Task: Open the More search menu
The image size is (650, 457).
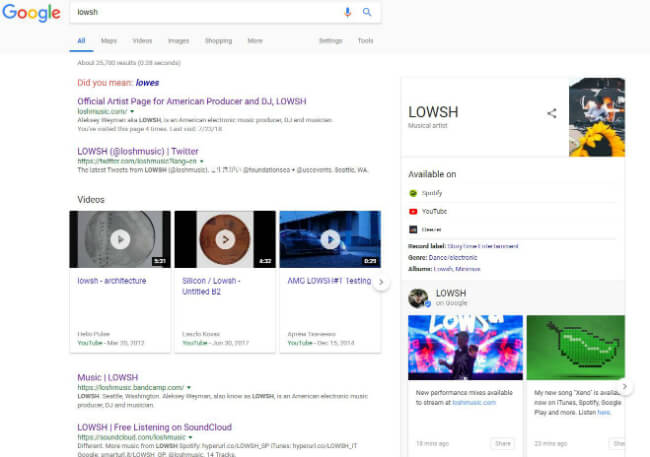Action: point(255,41)
